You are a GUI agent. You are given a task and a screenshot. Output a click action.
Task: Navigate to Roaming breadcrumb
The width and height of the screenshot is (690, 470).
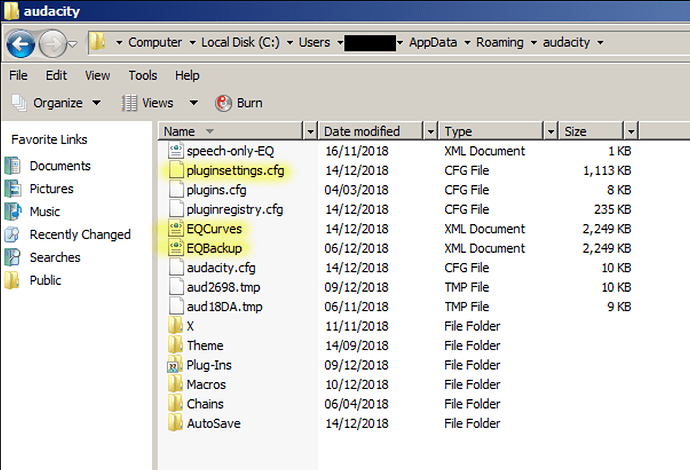pos(500,42)
